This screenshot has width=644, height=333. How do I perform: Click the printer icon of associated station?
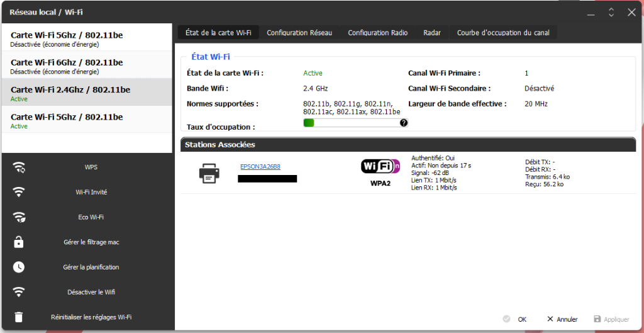pos(209,172)
